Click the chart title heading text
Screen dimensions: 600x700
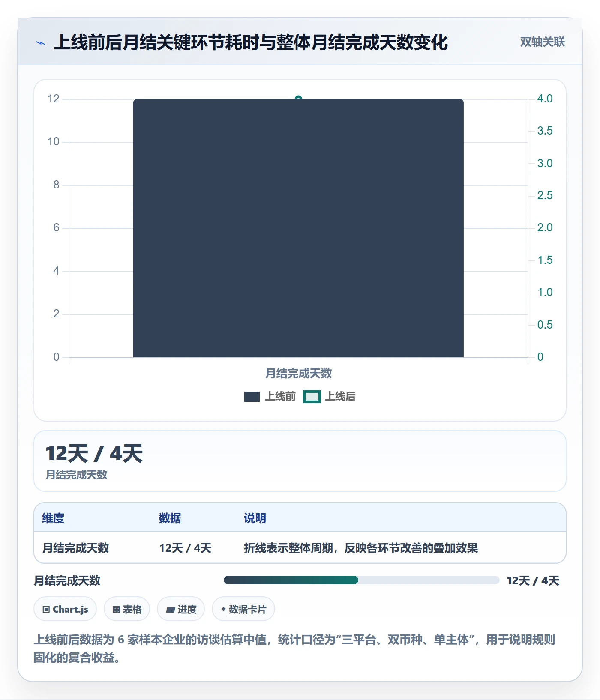point(251,42)
